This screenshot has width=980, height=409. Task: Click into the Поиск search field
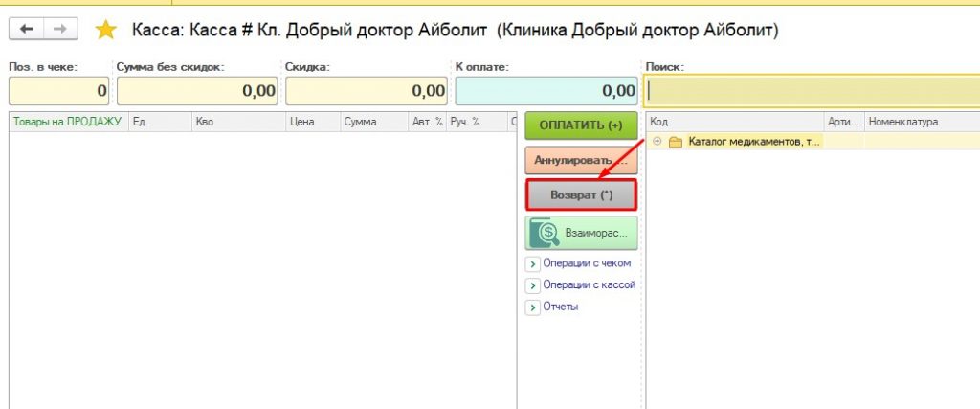pyautogui.click(x=813, y=91)
